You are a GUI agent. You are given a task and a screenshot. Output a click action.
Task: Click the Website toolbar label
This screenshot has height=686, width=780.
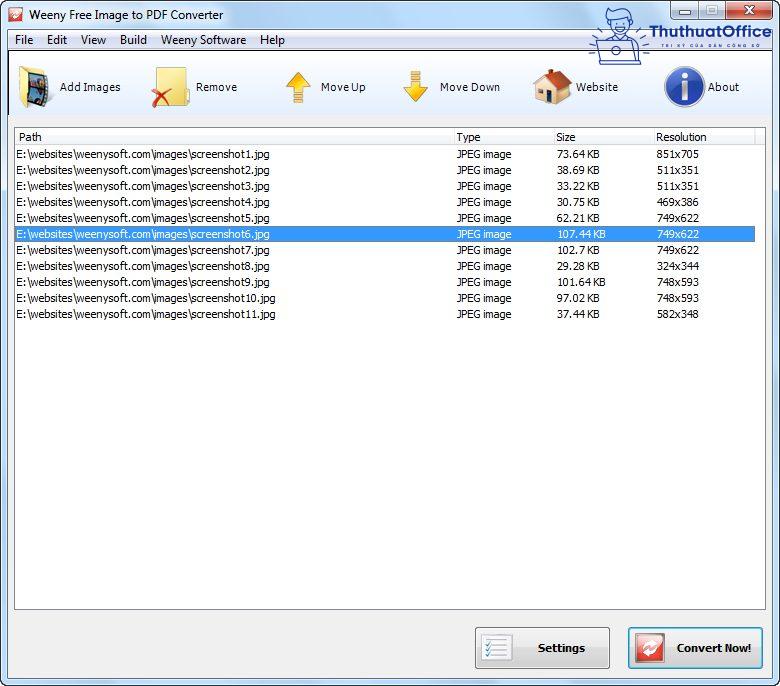597,87
